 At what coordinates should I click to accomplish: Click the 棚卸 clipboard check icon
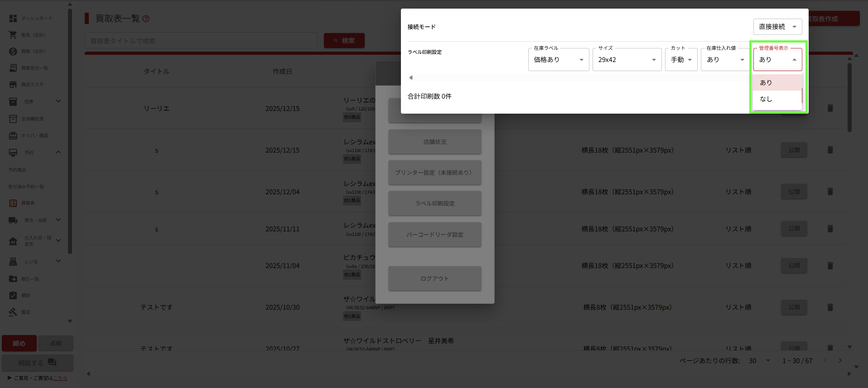click(x=13, y=295)
